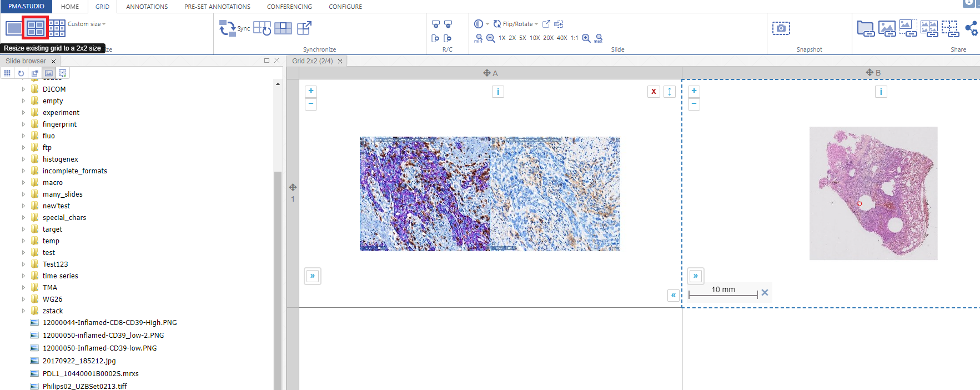The width and height of the screenshot is (980, 390).
Task: Toggle Sync for grid viewports
Action: click(x=234, y=28)
